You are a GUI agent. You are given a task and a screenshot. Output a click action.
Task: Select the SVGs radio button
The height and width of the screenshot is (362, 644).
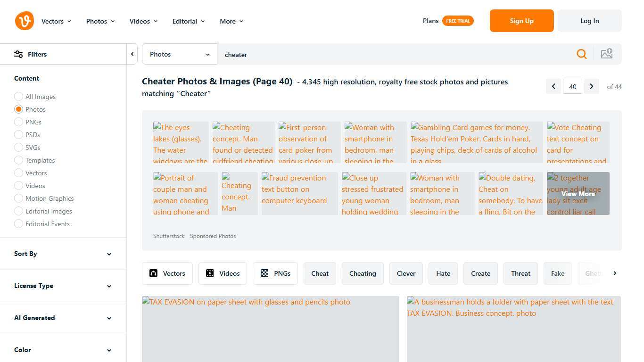click(19, 148)
